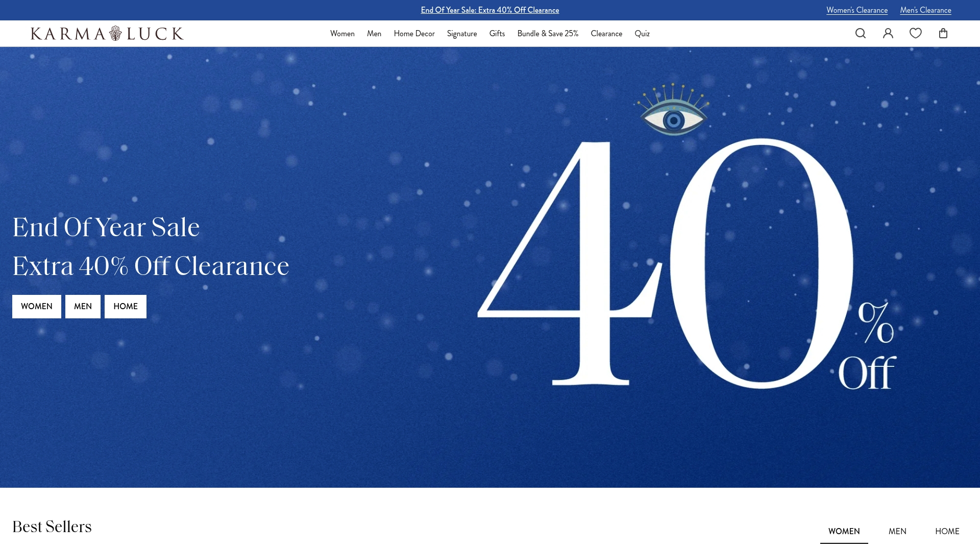Click End Of Year Sale announcement link
This screenshot has height=551, width=980.
click(490, 10)
